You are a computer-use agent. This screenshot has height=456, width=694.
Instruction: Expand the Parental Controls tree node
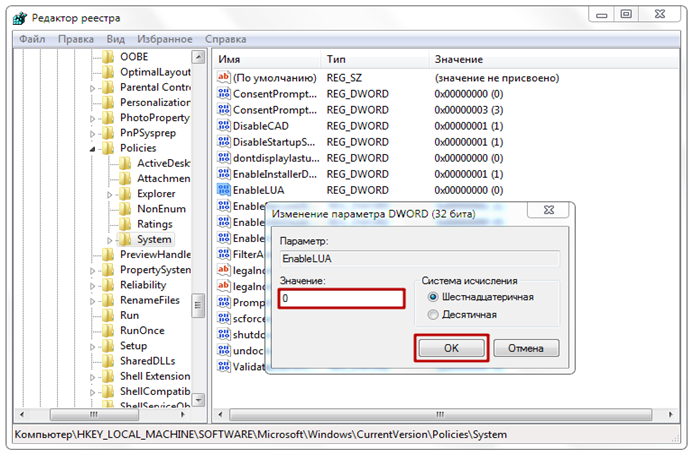[94, 88]
